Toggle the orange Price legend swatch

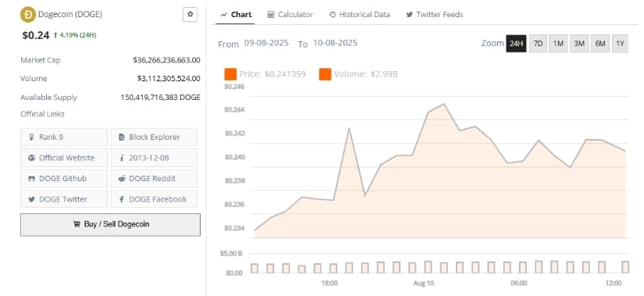click(x=230, y=74)
